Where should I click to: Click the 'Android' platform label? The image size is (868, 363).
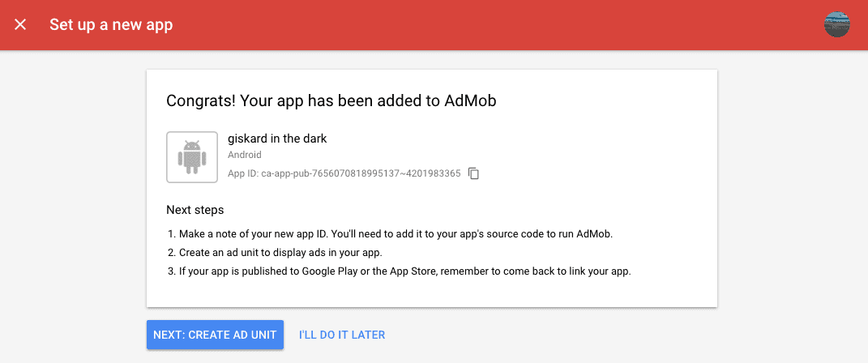pos(245,156)
